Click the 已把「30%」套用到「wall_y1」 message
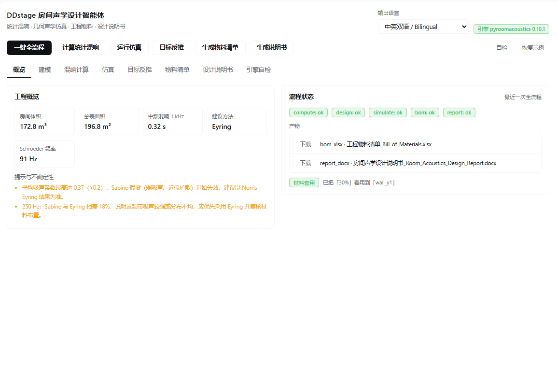Viewport: 558px width, 392px height. pos(359,182)
